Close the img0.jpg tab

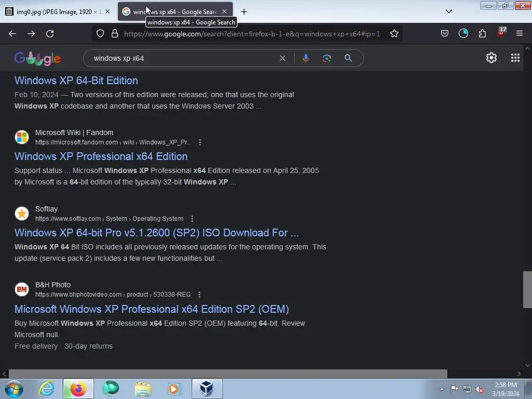[x=108, y=11]
